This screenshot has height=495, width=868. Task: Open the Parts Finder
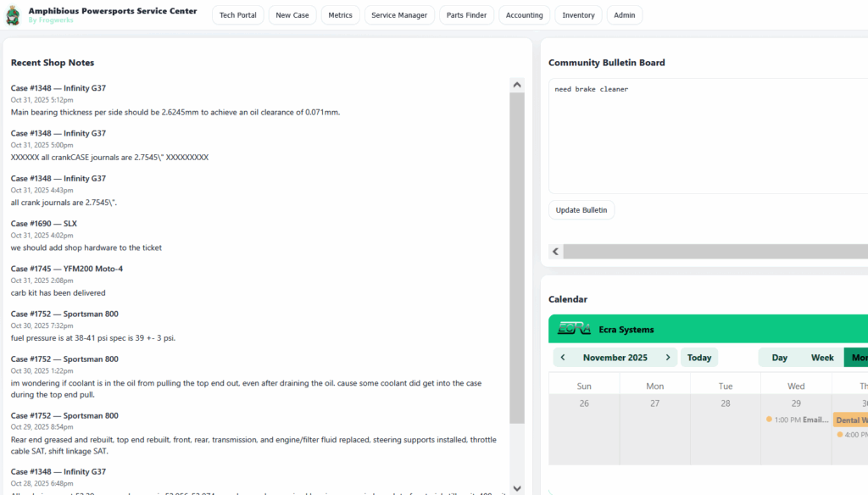point(466,15)
